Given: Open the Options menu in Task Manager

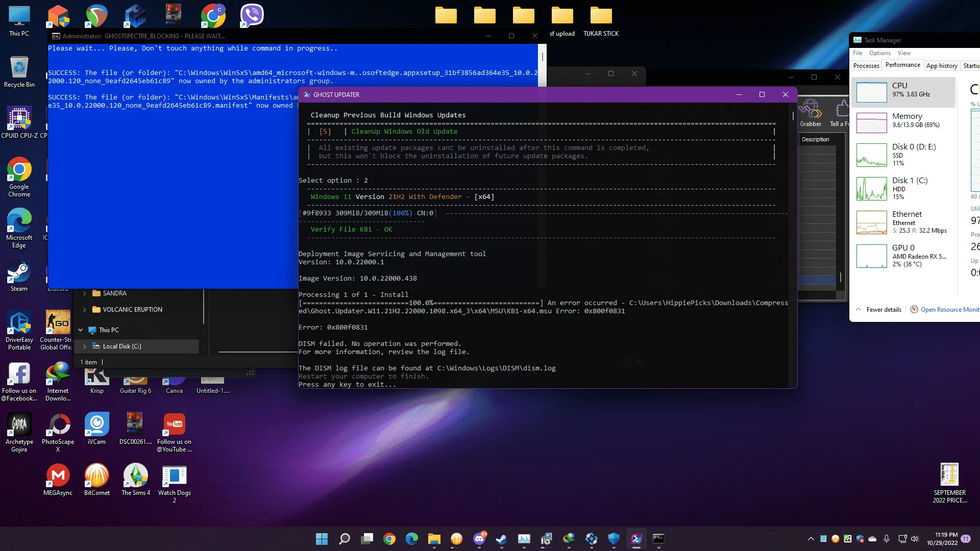Looking at the screenshot, I should [880, 53].
